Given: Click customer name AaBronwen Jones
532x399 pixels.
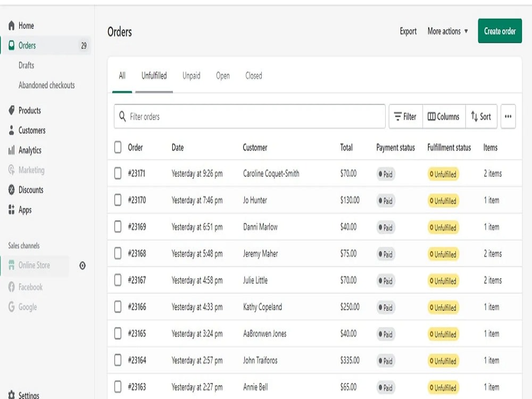Looking at the screenshot, I should (264, 334).
